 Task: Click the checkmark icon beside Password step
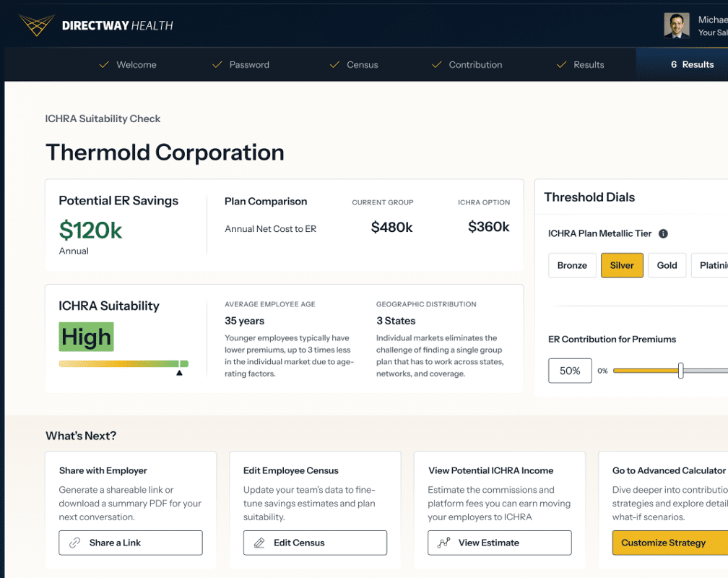click(x=217, y=64)
